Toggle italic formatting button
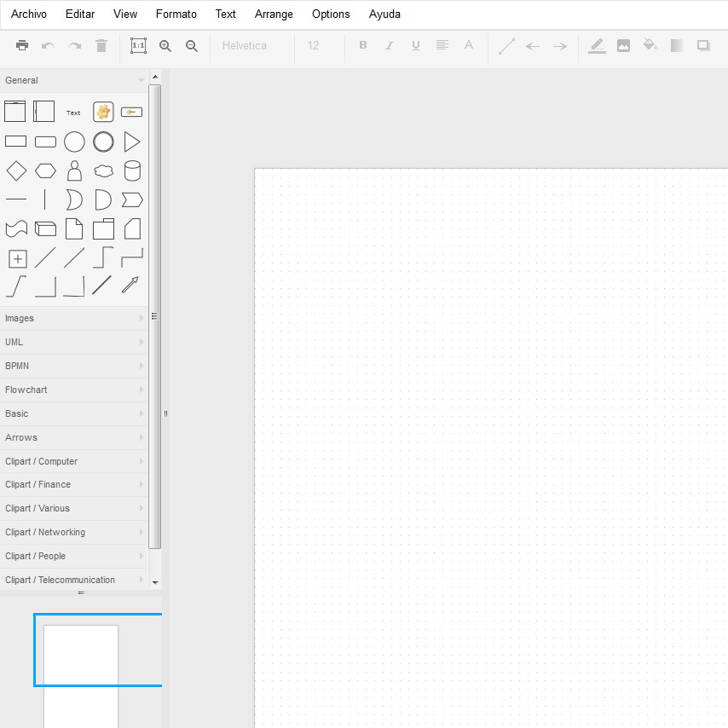Screen dimensions: 728x728 pyautogui.click(x=390, y=45)
